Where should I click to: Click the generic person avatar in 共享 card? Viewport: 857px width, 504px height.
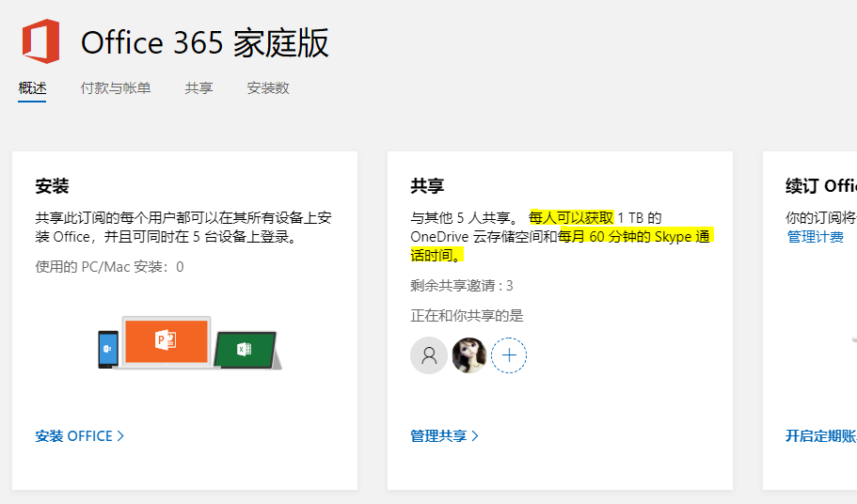(429, 355)
